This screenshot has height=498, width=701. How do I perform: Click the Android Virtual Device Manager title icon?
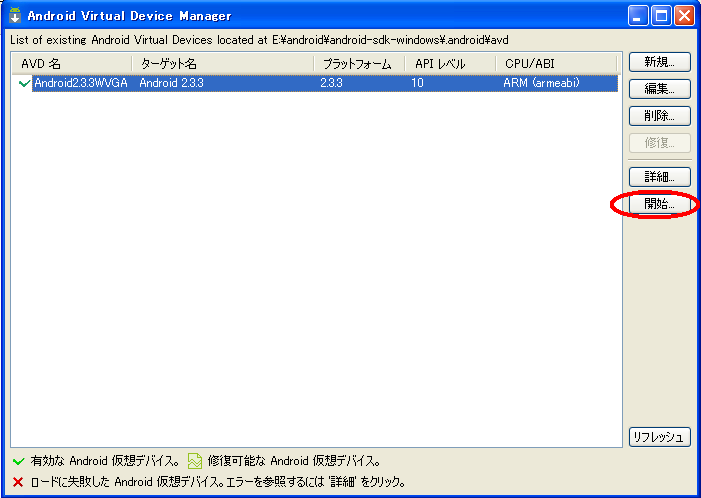coord(15,16)
